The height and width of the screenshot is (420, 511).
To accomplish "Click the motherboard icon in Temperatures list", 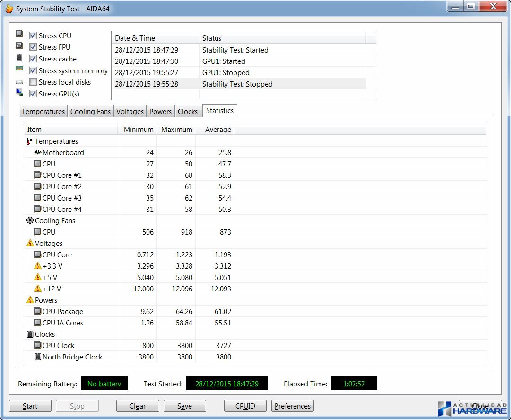I will (38, 152).
